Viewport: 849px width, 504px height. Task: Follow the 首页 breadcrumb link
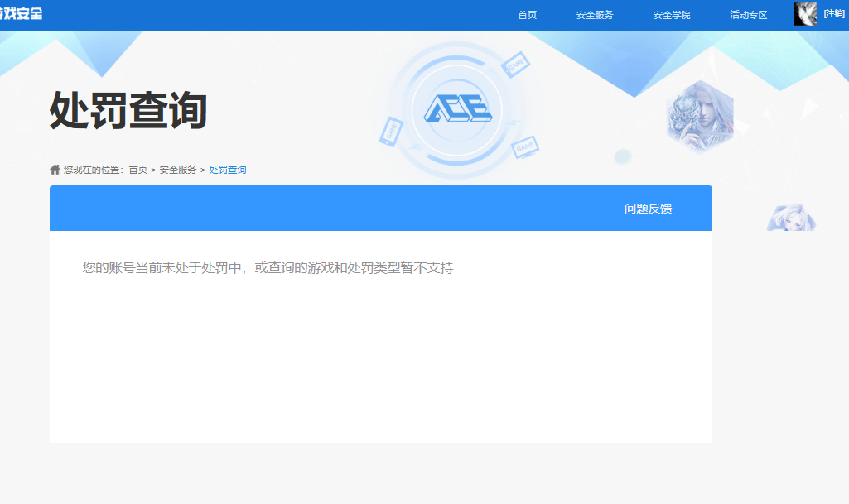[x=137, y=170]
